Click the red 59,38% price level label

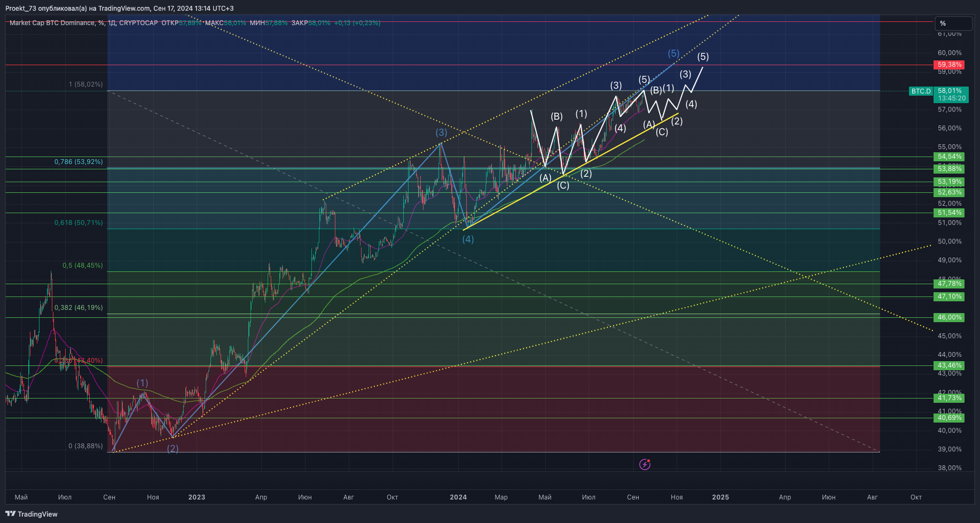pos(948,65)
